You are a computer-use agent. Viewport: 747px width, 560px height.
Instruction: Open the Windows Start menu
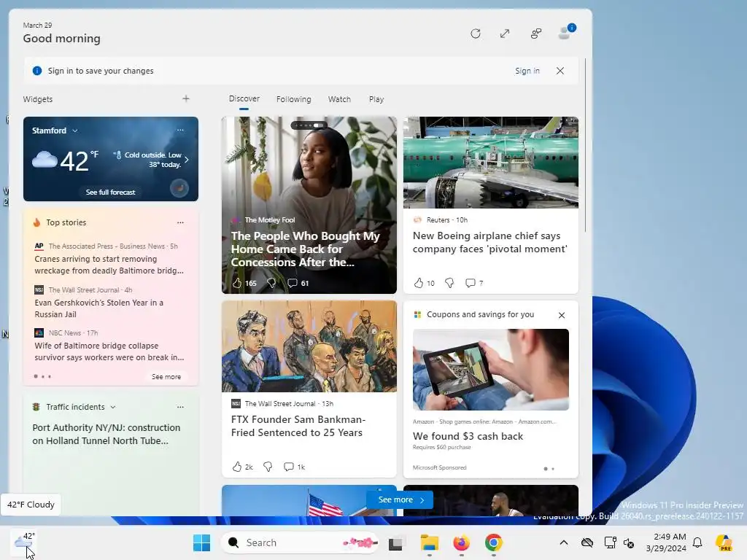click(x=201, y=542)
